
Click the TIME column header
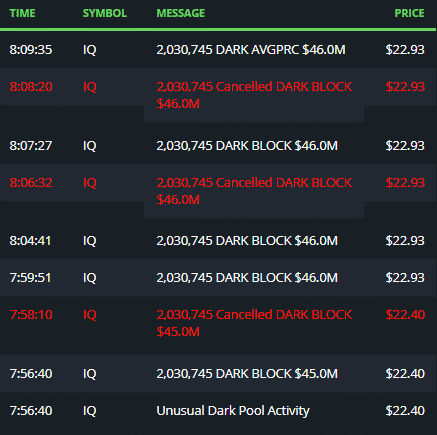pos(22,13)
